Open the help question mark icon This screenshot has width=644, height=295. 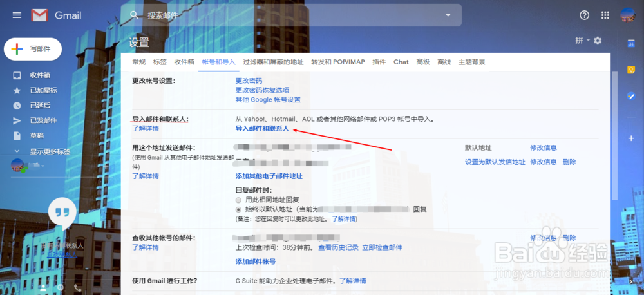pos(584,15)
